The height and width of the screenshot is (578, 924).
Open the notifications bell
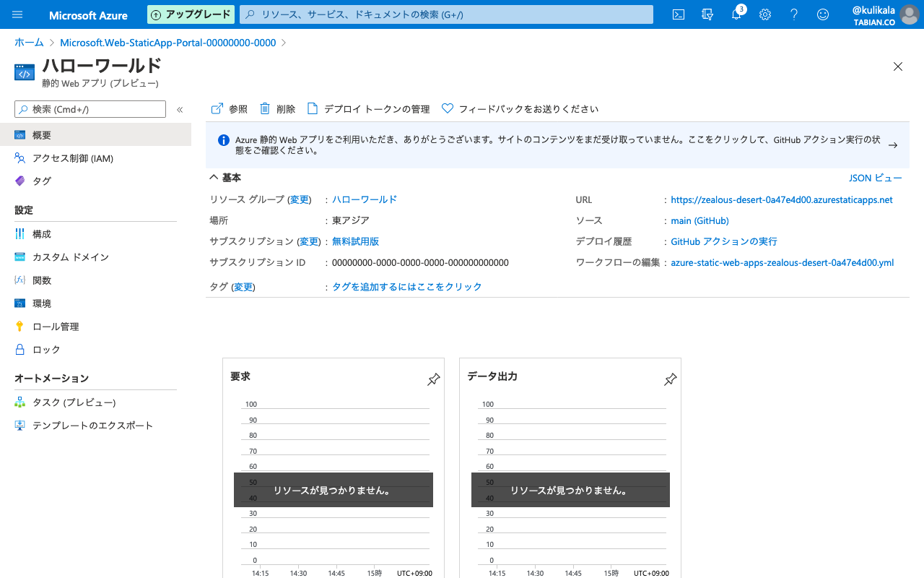(x=736, y=14)
